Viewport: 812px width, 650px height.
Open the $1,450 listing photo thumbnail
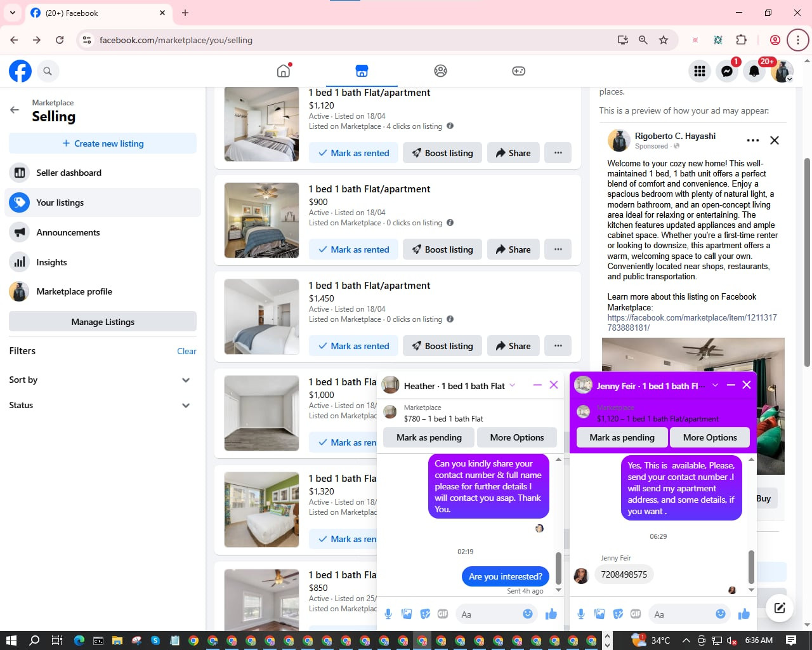(261, 317)
